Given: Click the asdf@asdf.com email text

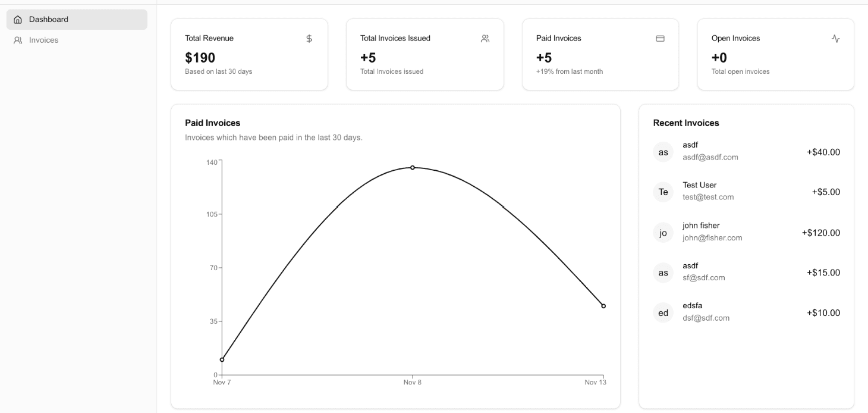Looking at the screenshot, I should [710, 158].
